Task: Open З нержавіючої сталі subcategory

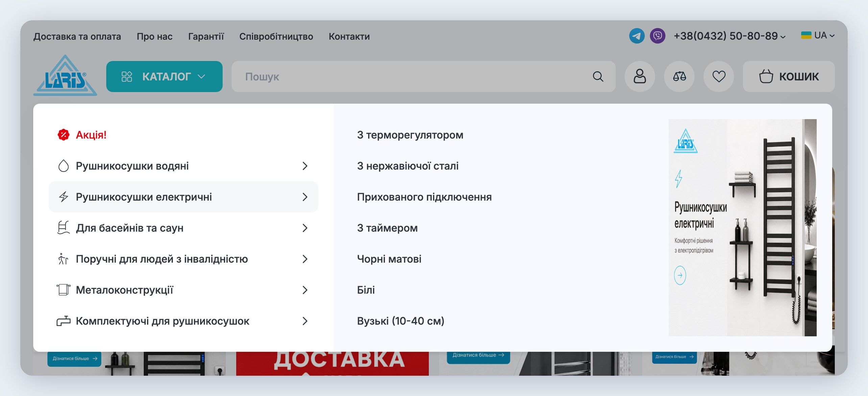Action: click(x=408, y=166)
